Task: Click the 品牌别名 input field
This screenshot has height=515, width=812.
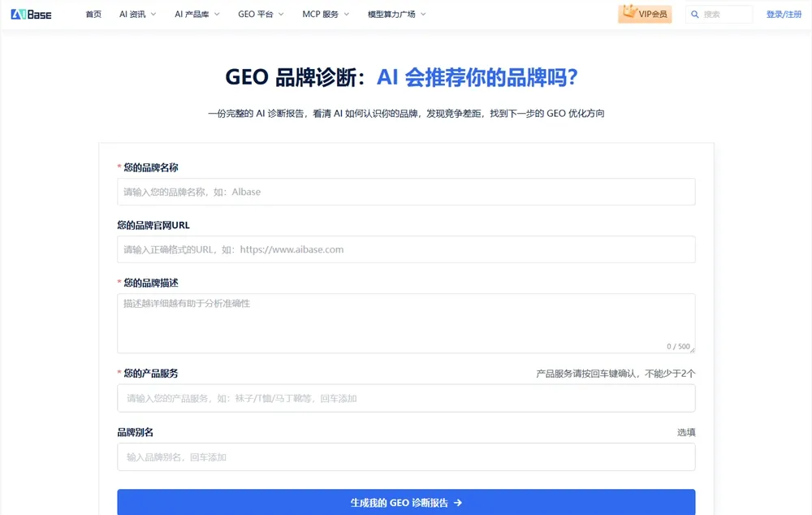Action: [406, 457]
